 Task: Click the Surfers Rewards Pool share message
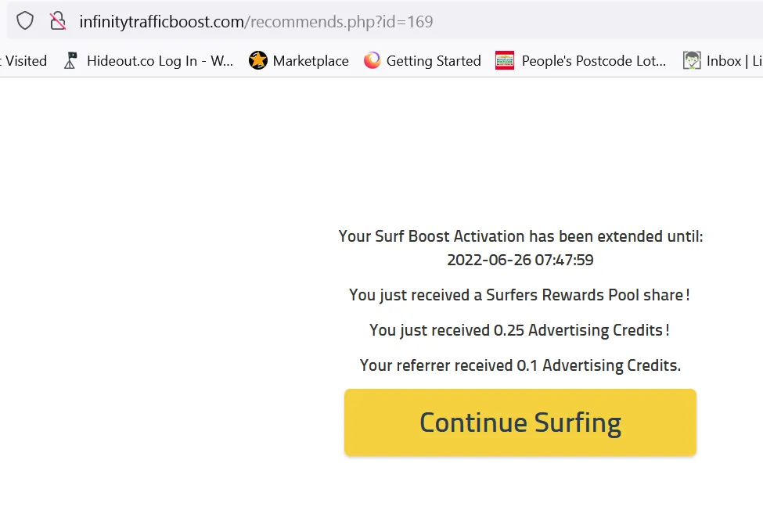pos(519,295)
